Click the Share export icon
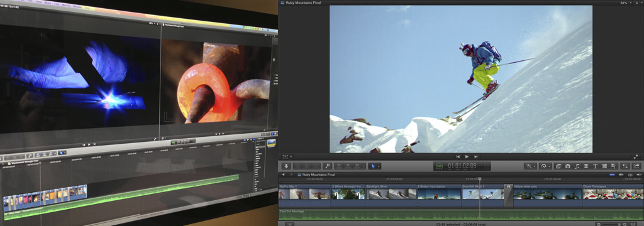 click(x=636, y=166)
